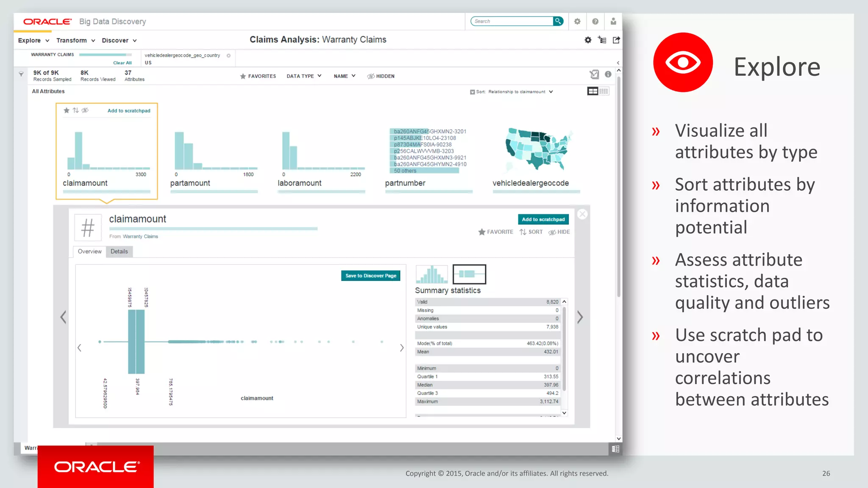
Task: Click the 50 others partnumber bar
Action: [424, 171]
